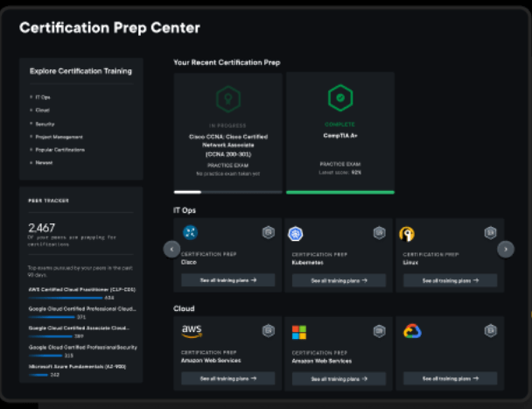Click 'Google Cloud Certified Associate Cloud...' entry
Screen dimensions: 532x409
[79, 328]
